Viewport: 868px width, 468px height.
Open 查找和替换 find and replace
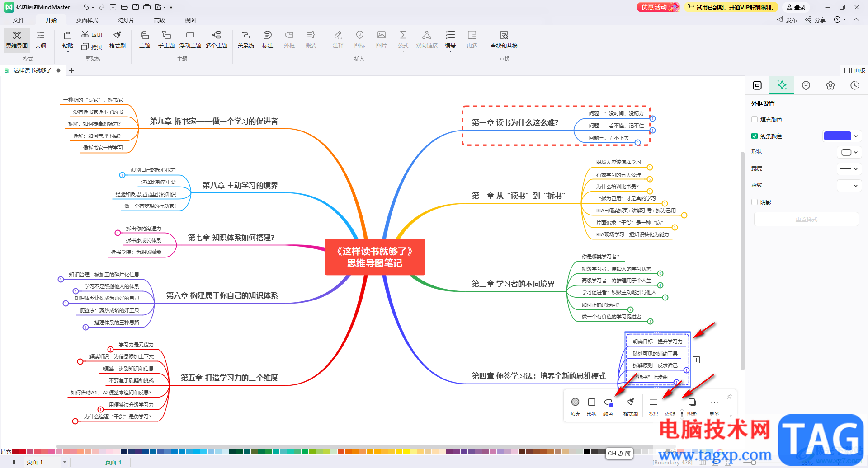click(x=504, y=40)
